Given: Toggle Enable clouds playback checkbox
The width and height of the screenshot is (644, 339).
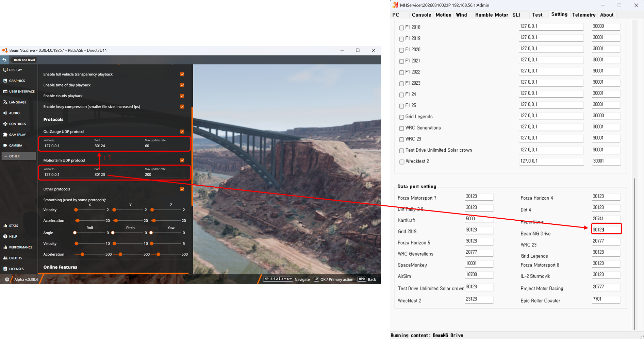Looking at the screenshot, I should [x=182, y=96].
